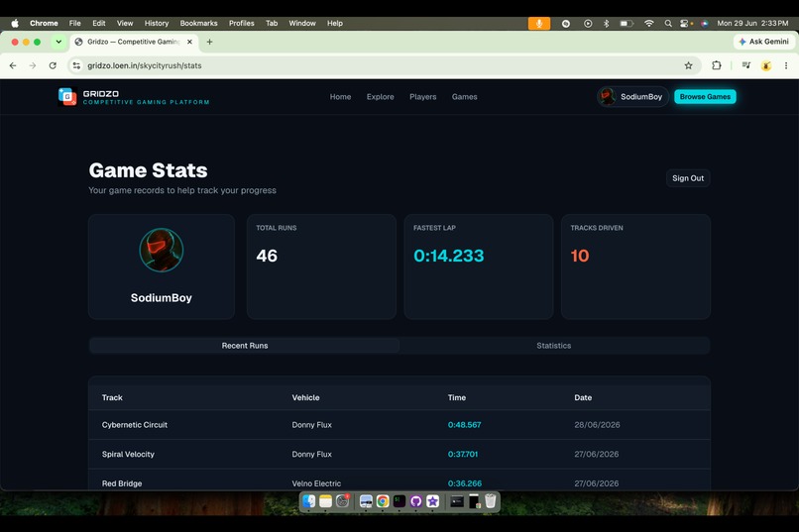Click the Gridzo logo icon
This screenshot has height=532, width=799.
67,97
